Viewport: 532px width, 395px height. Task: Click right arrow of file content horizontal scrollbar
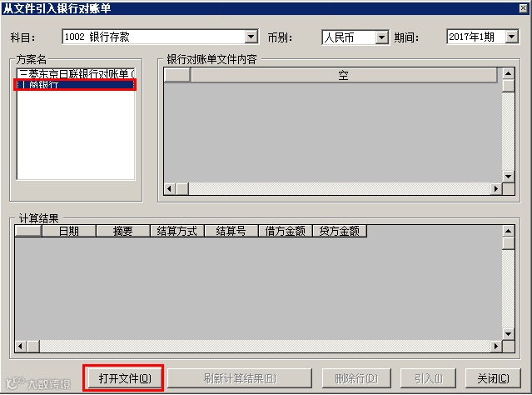tap(496, 188)
